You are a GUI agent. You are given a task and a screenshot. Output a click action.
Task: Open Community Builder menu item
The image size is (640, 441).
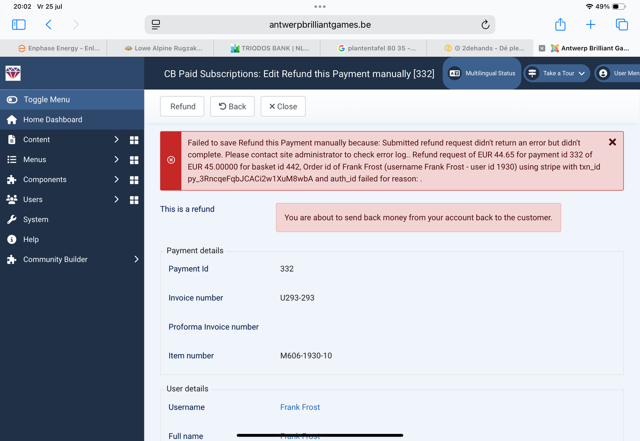tap(55, 260)
